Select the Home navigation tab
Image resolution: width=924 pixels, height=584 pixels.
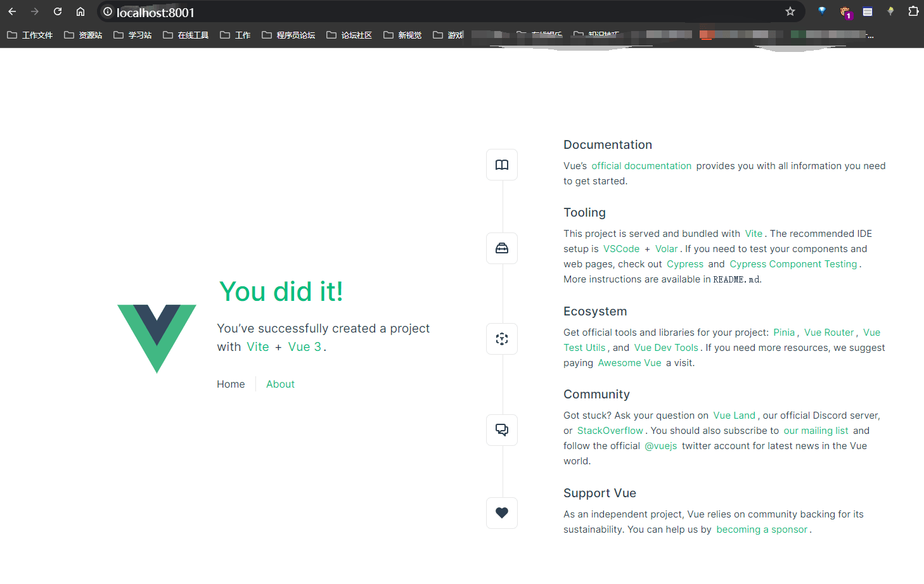coord(231,384)
